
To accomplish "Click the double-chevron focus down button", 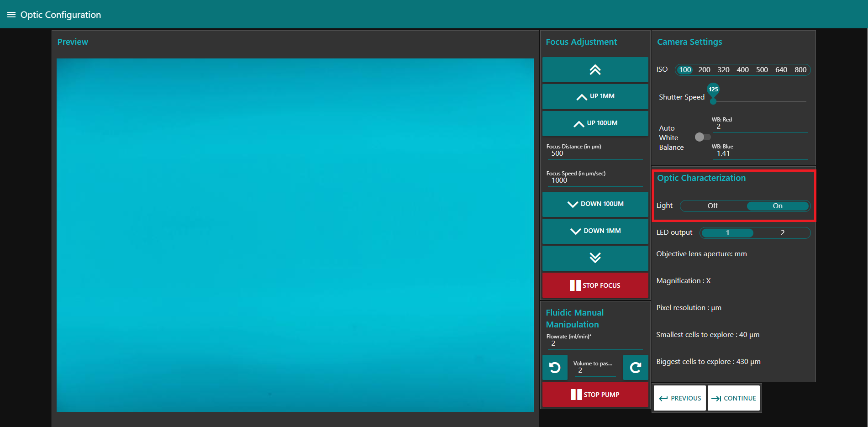I will pyautogui.click(x=595, y=258).
